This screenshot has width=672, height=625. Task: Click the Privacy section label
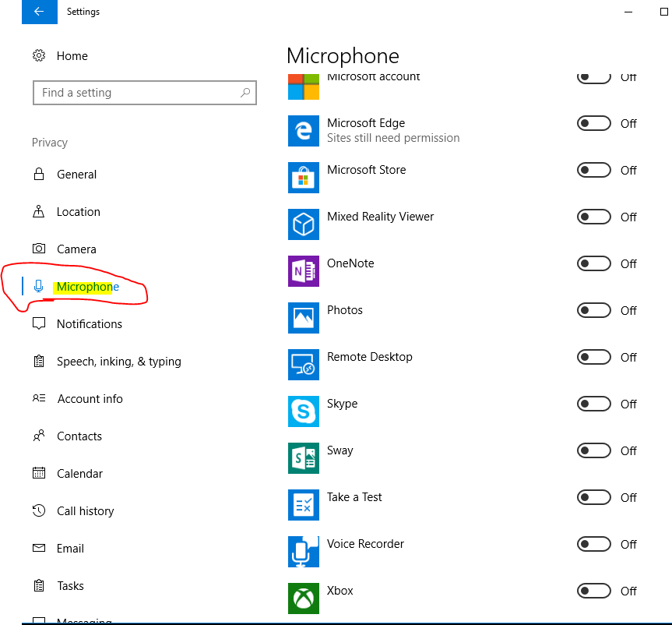click(50, 143)
